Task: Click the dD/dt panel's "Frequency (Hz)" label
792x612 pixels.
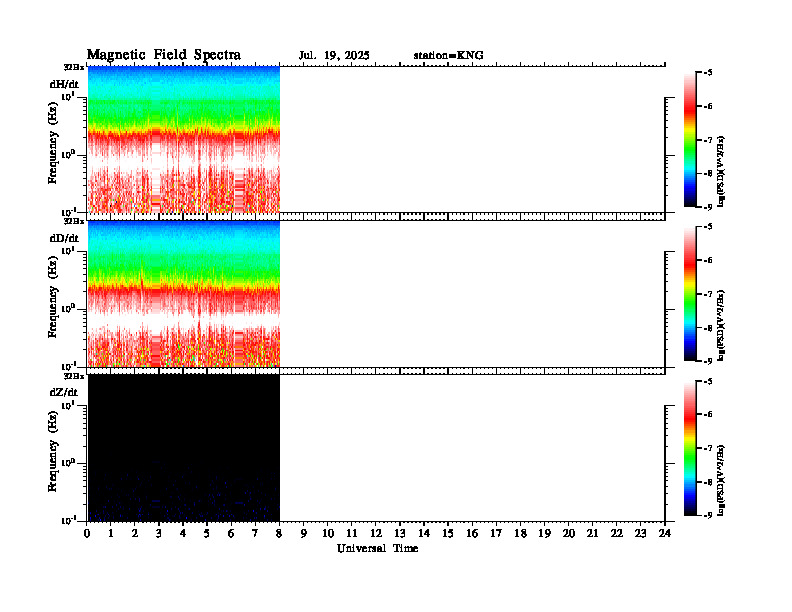Action: pos(53,297)
